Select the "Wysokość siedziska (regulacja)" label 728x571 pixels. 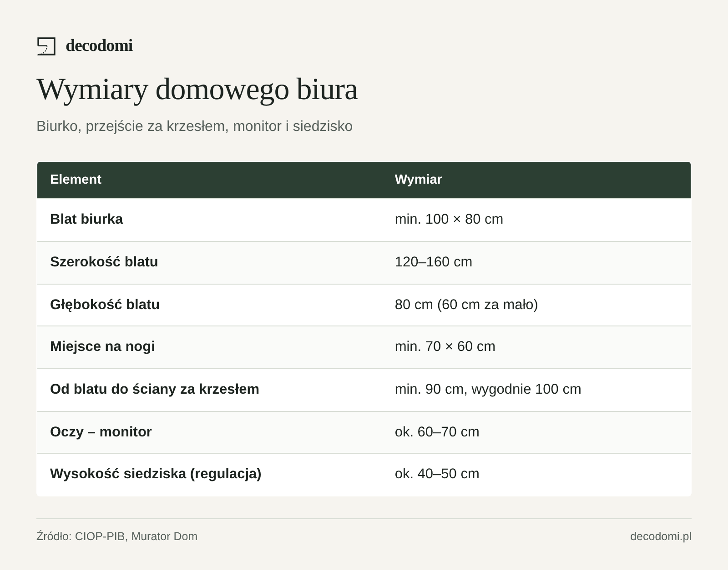(x=156, y=474)
